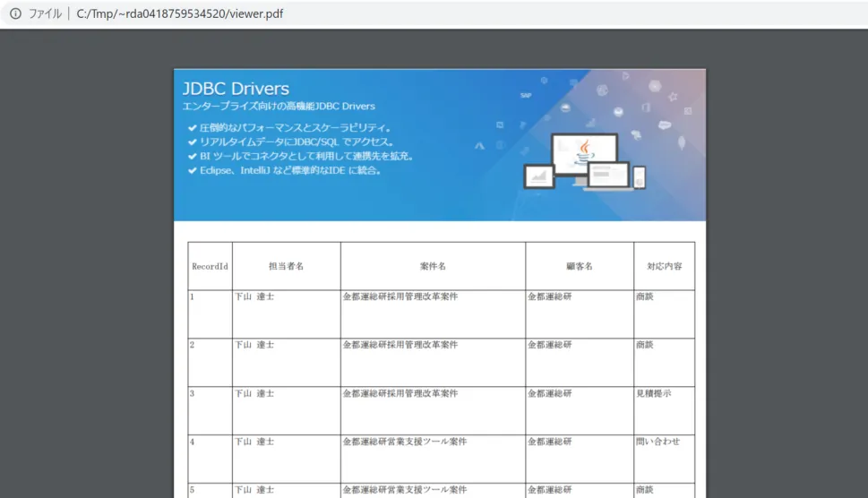Click the tablet chart icon in banner
868x498 pixels.
pos(538,176)
